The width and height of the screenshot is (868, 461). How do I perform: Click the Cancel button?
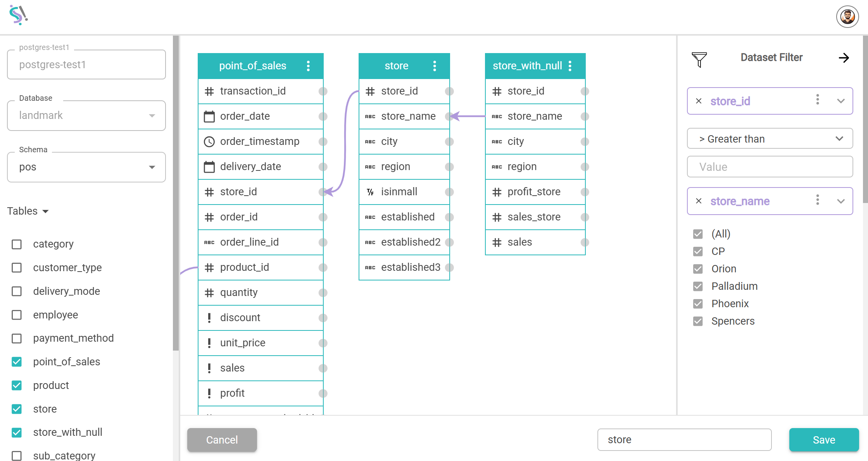222,440
